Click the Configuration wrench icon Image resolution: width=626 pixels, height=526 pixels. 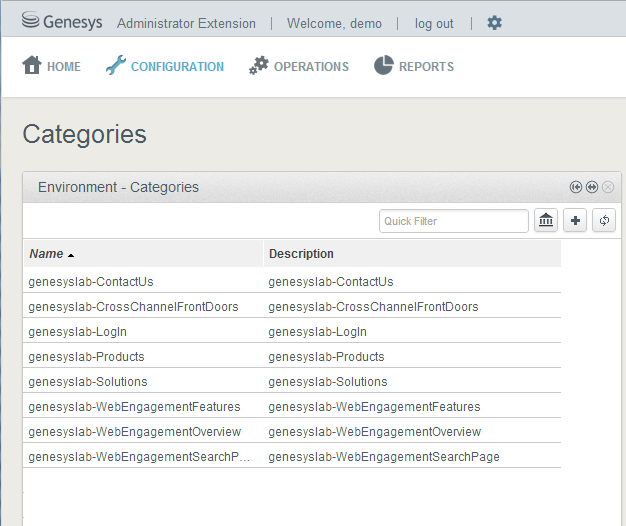(x=116, y=65)
